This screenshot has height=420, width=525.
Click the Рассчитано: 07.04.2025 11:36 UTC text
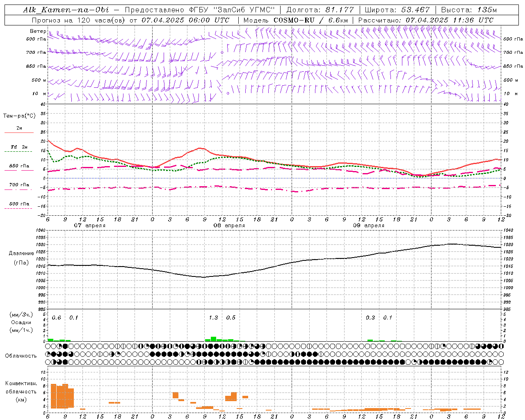click(426, 20)
